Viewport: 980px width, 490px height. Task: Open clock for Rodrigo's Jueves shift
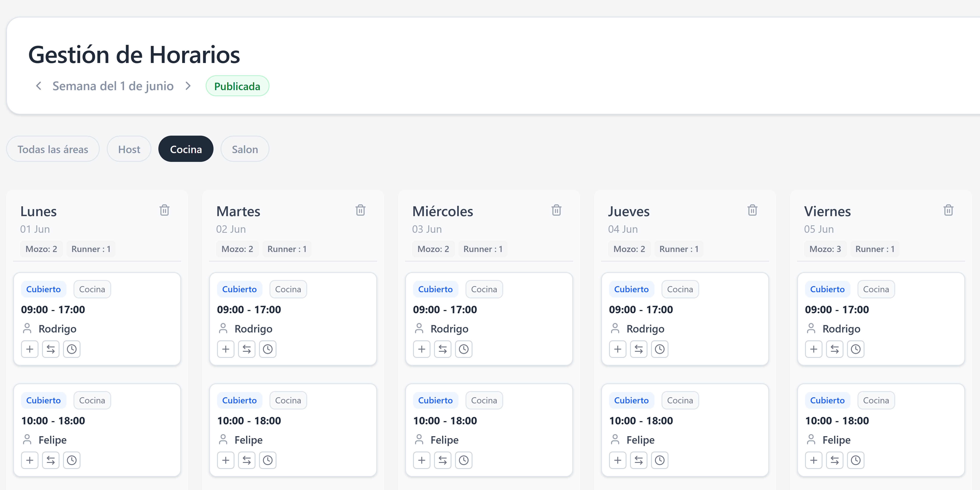pos(659,349)
